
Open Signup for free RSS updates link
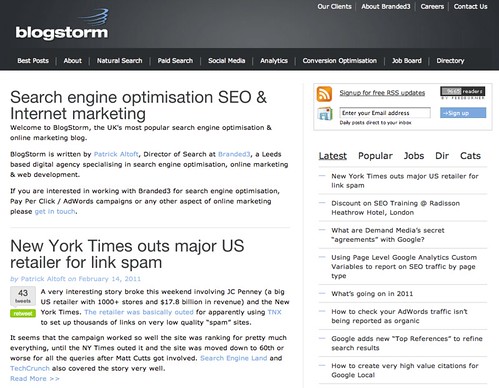382,93
